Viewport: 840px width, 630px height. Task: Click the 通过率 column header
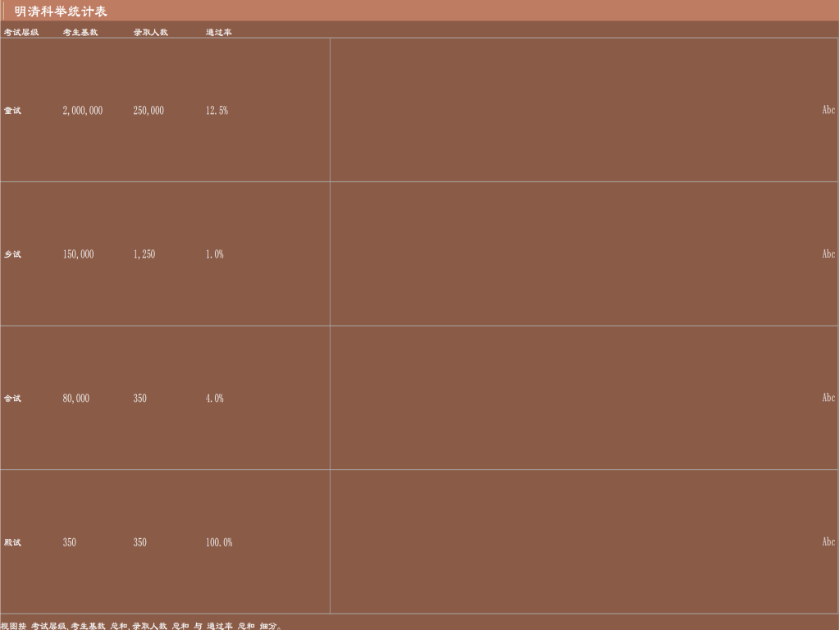point(218,33)
